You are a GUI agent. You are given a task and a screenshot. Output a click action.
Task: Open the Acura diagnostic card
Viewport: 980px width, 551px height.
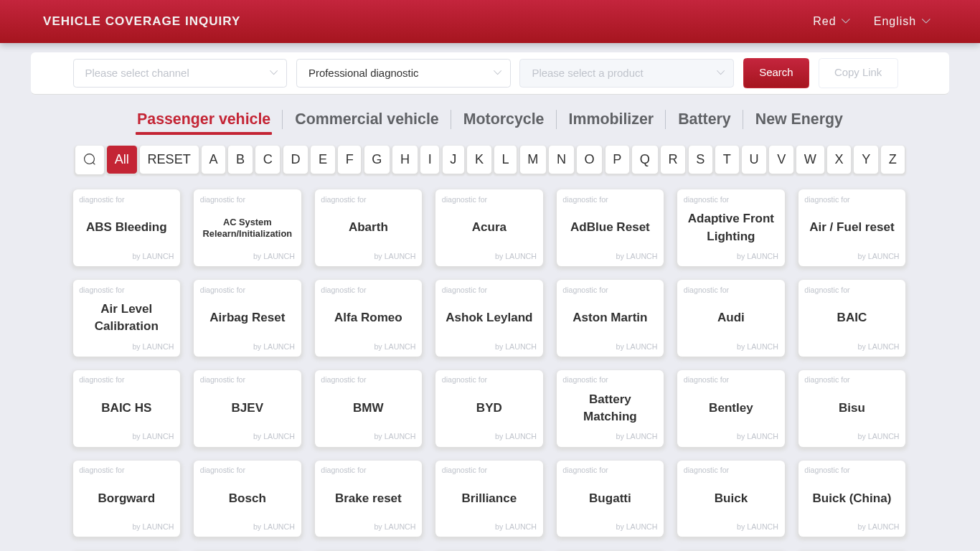coord(489,227)
